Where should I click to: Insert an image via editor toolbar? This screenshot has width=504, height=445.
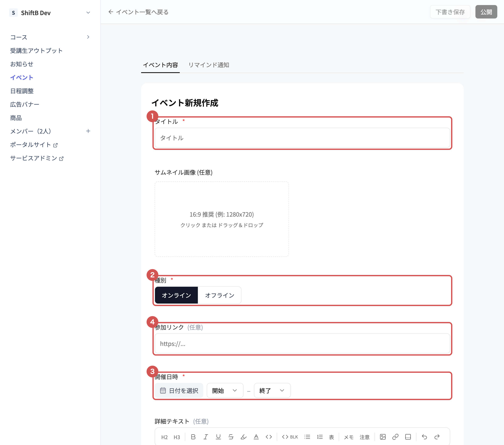(x=383, y=437)
